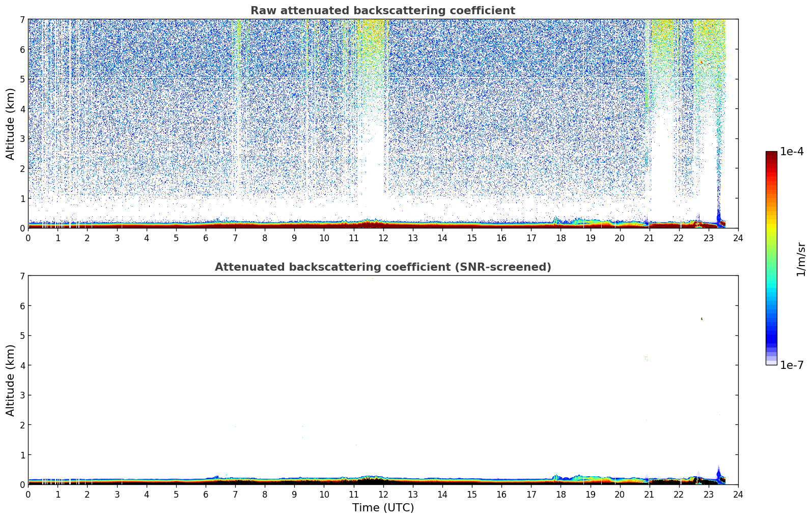
Task: Click the top plot's "Altitude (km)" label
Action: (x=10, y=124)
